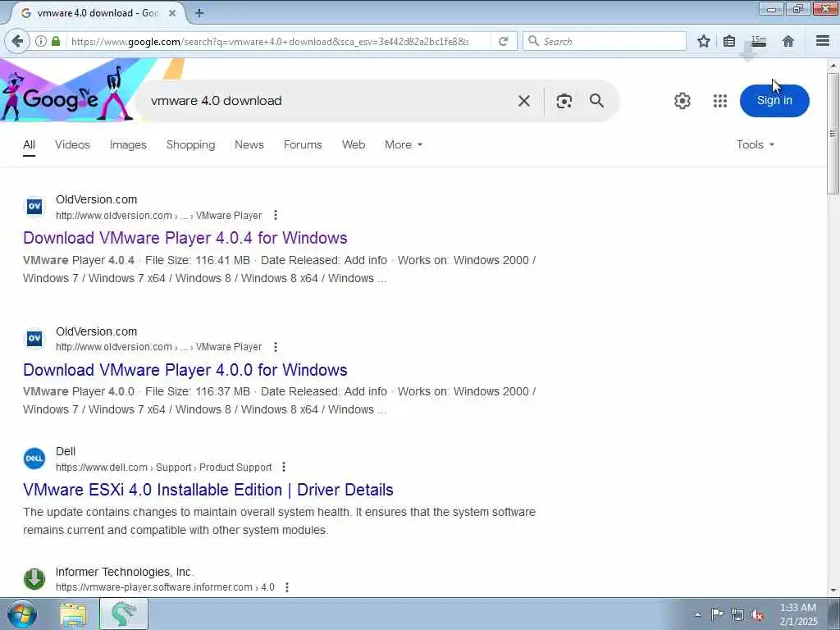Click scrollbar down arrow
This screenshot has height=630, width=840.
pos(833,591)
